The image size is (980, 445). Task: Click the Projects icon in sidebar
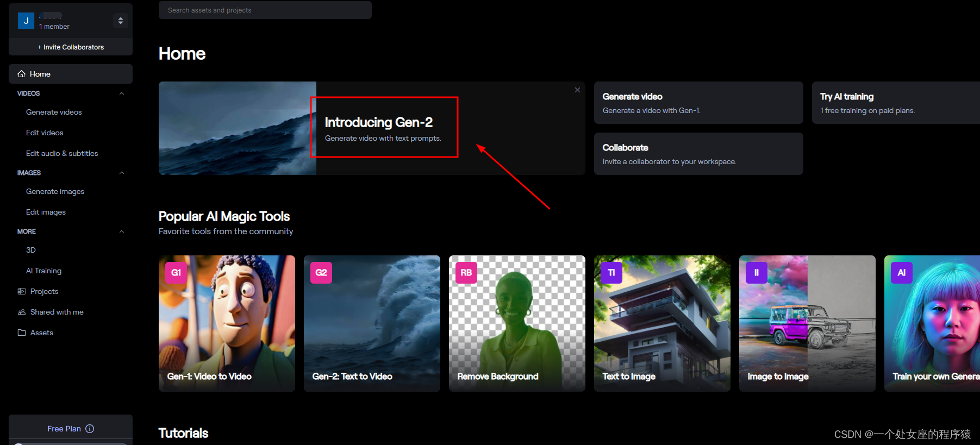point(22,291)
